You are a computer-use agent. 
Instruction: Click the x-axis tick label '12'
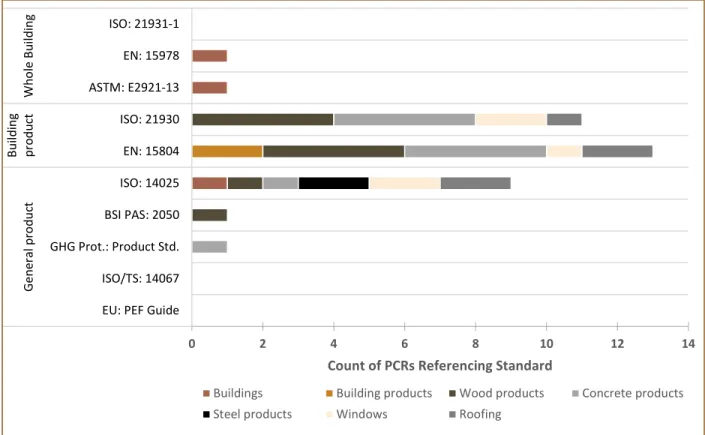617,344
